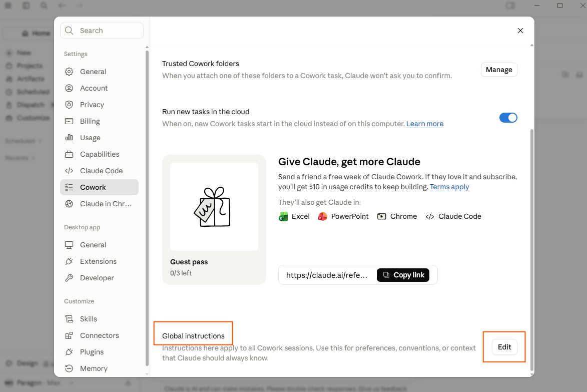Click the Usage bar chart icon
The height and width of the screenshot is (392, 587).
[69, 137]
